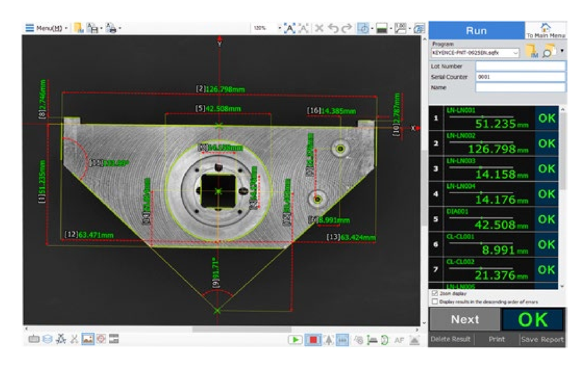Image resolution: width=588 pixels, height=369 pixels.
Task: Click the scissors-like cut icon at bottom-left
Action: click(x=74, y=339)
